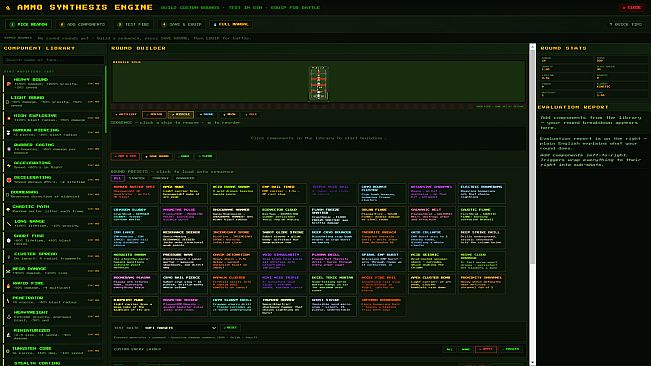Click the Quick Tips link

pyautogui.click(x=625, y=24)
